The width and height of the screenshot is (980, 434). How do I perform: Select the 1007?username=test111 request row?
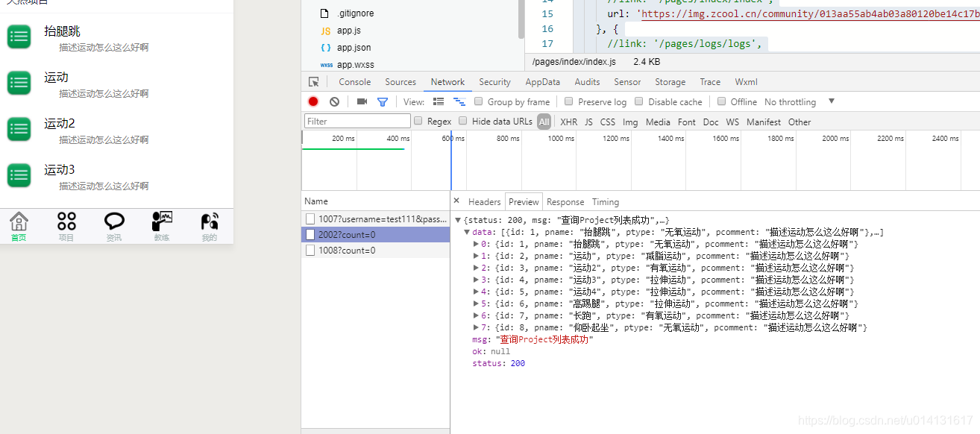point(376,218)
